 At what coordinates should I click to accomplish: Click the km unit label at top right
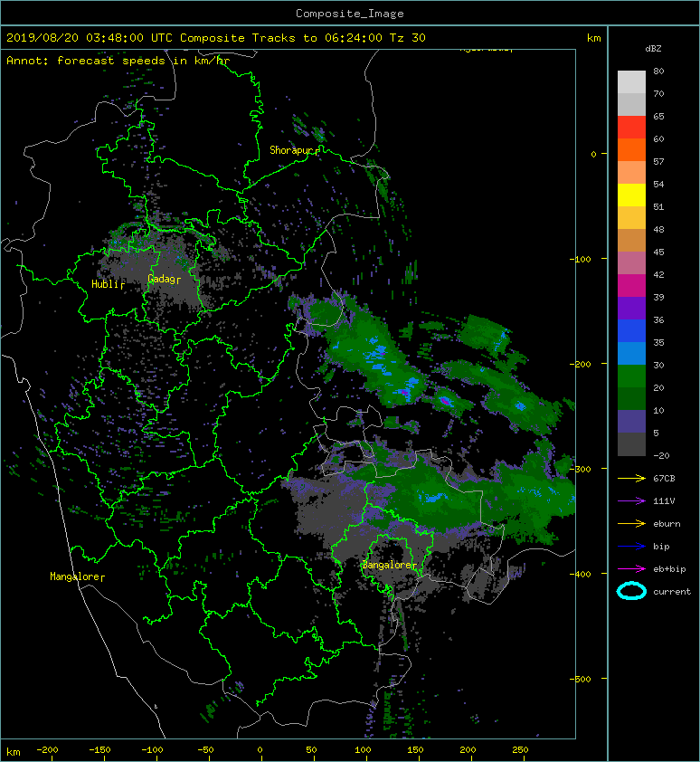coord(593,38)
